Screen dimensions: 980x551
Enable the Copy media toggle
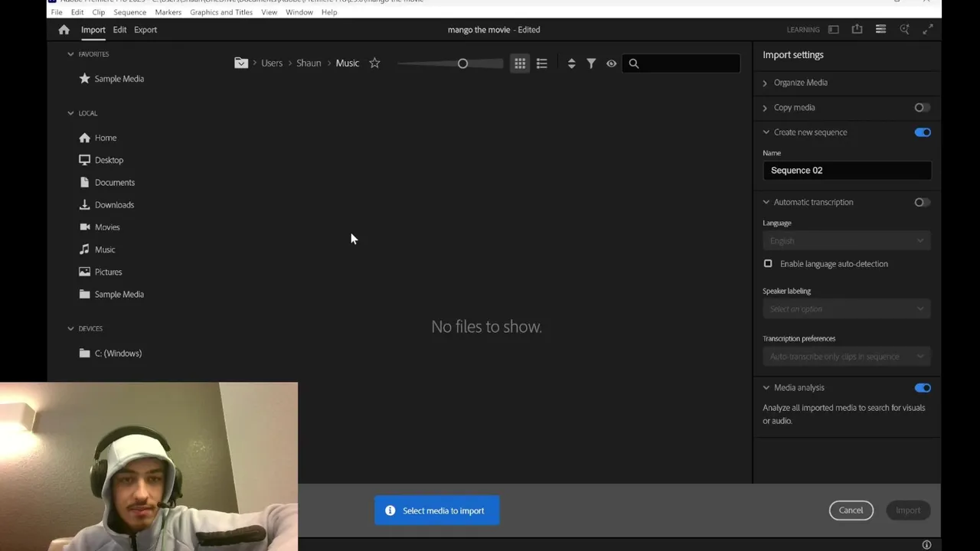click(922, 108)
